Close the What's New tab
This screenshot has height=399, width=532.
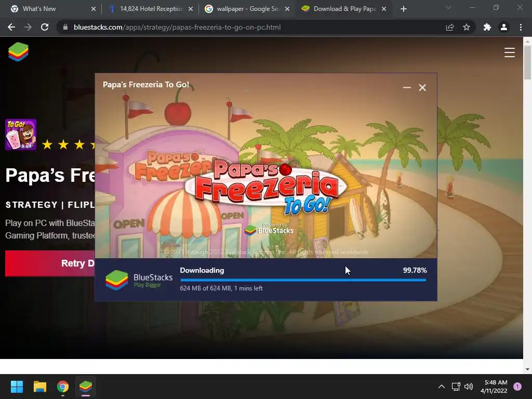point(94,9)
